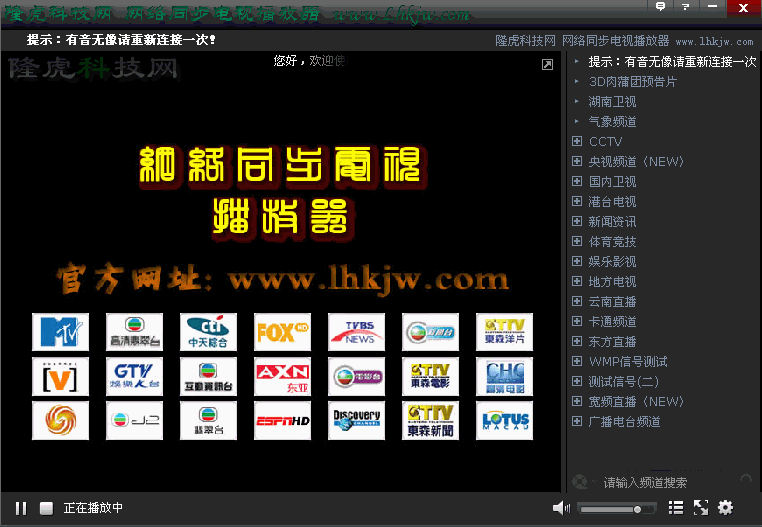This screenshot has height=527, width=762.
Task: Click the CHC 家庭电影 channel logo
Action: point(504,376)
